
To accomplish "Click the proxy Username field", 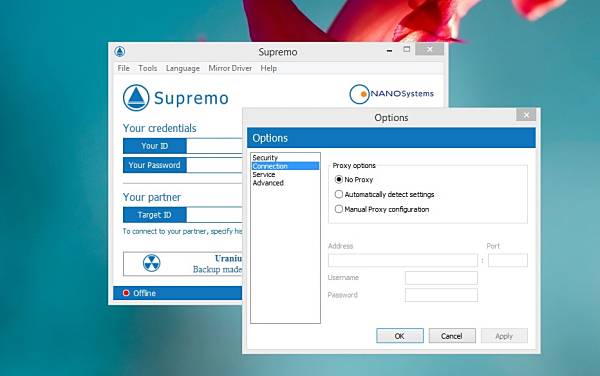I will [441, 278].
